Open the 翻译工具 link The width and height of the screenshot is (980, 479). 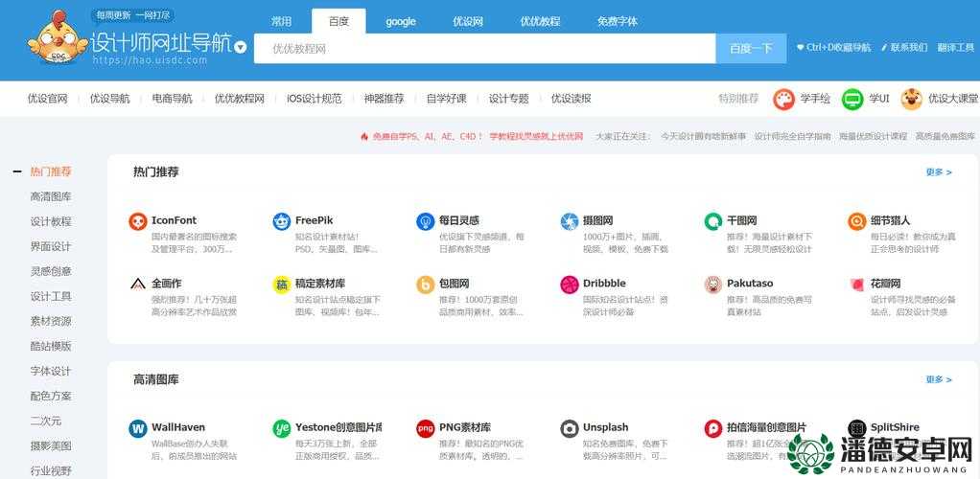click(956, 48)
